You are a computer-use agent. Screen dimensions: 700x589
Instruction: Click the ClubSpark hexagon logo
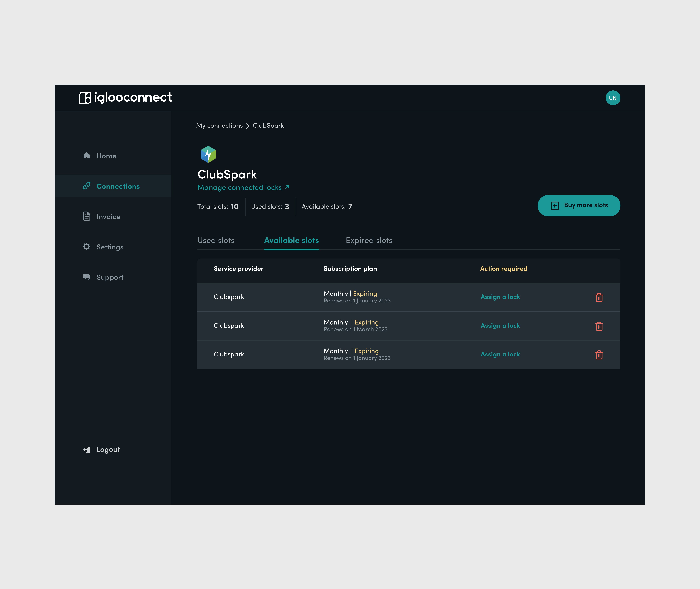pos(208,154)
